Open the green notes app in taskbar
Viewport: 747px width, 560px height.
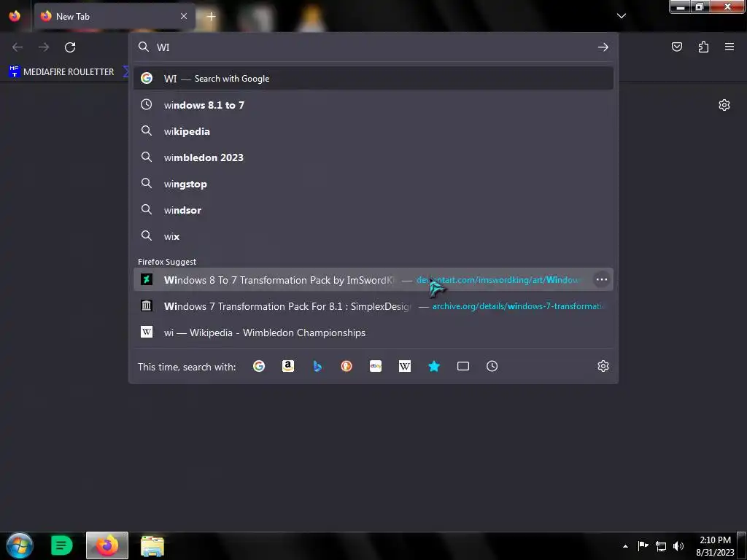61,545
